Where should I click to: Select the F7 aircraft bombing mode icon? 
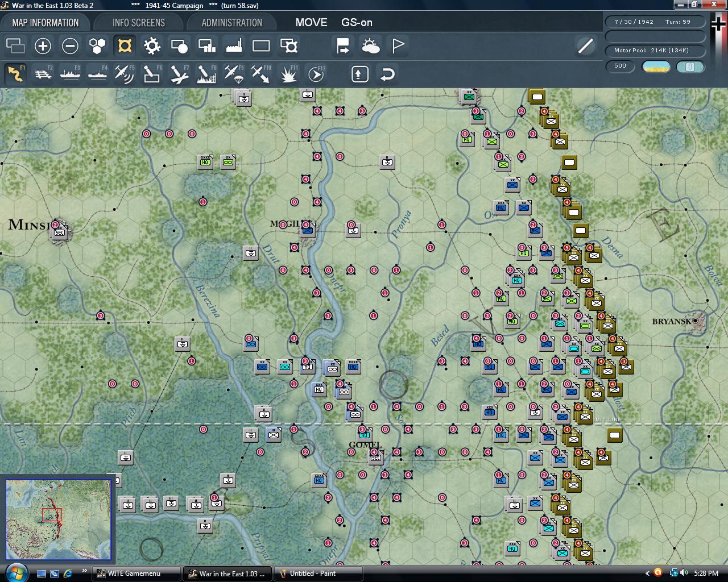pos(179,74)
